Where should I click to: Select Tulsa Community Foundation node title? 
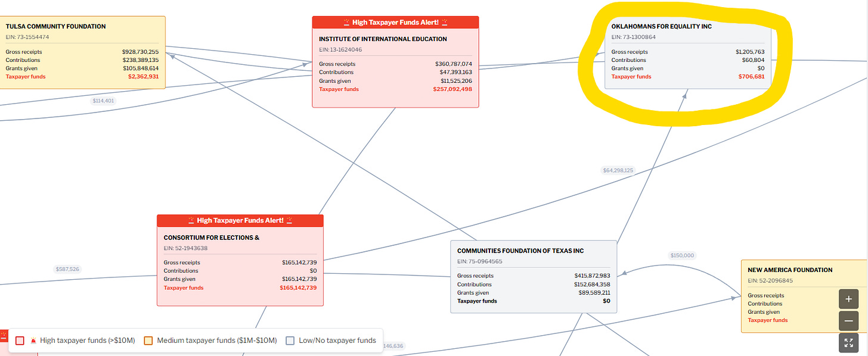click(x=56, y=26)
